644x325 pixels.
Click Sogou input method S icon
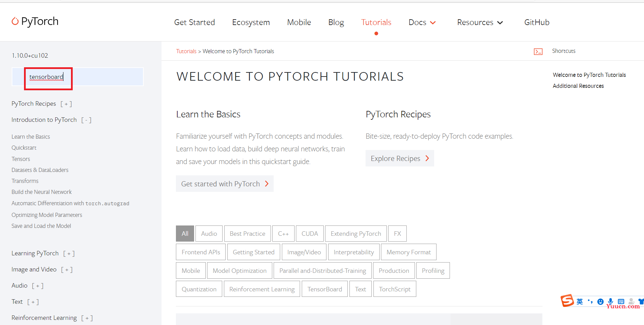[x=567, y=301]
